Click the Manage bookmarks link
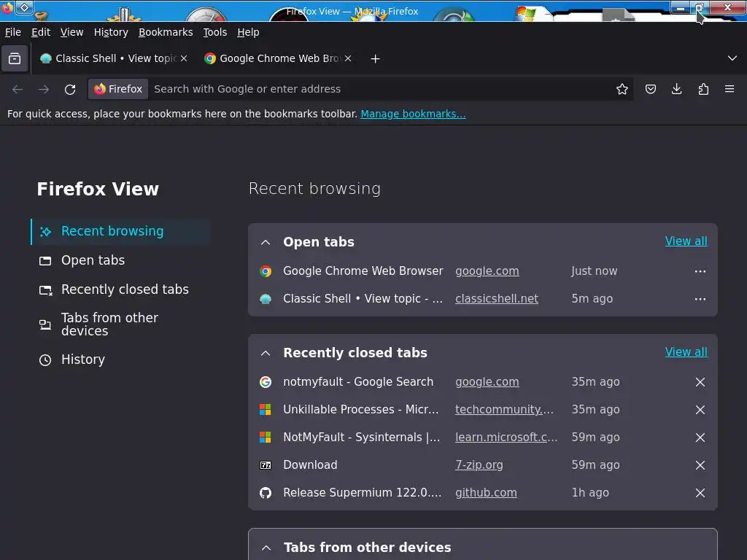The image size is (747, 560). coord(413,114)
